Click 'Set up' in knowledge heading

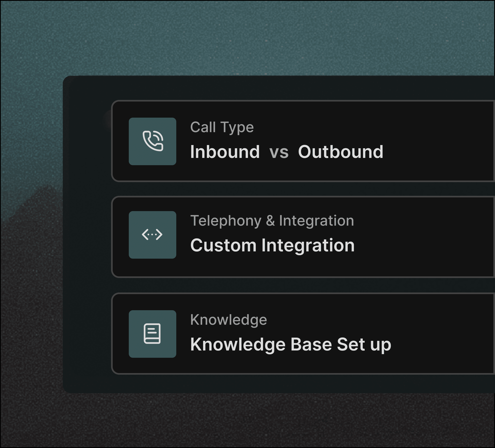pos(364,344)
